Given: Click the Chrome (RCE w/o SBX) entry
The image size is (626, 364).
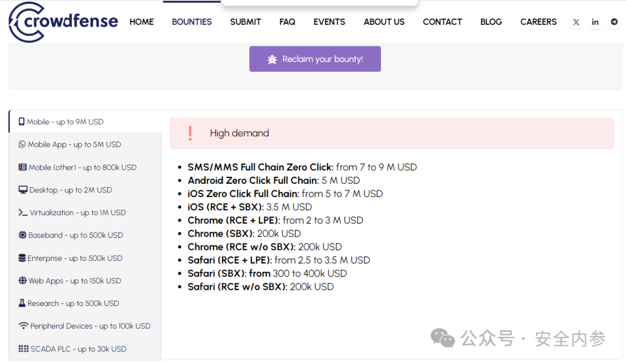Looking at the screenshot, I should click(265, 247).
